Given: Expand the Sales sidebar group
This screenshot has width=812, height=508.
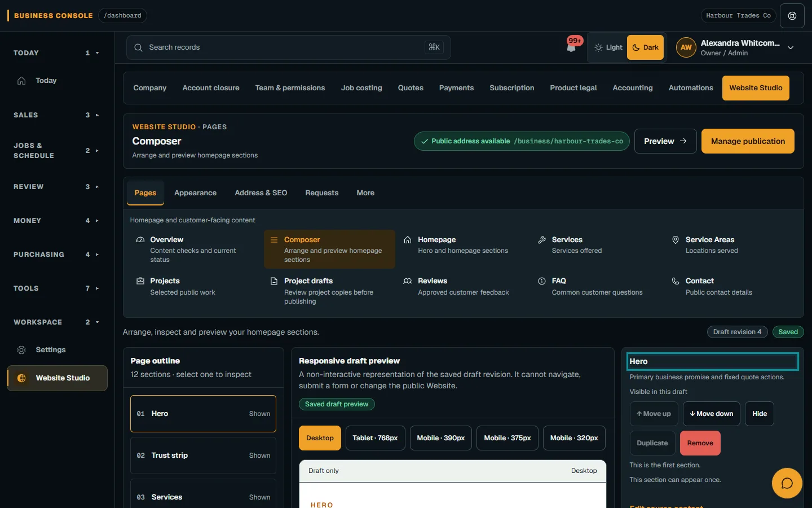Looking at the screenshot, I should (57, 115).
